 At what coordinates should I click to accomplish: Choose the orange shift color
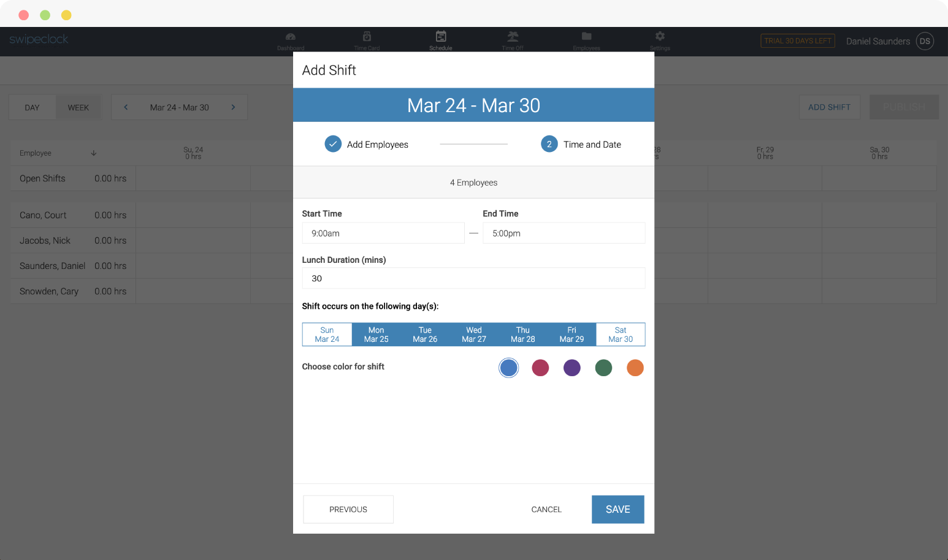(x=635, y=368)
